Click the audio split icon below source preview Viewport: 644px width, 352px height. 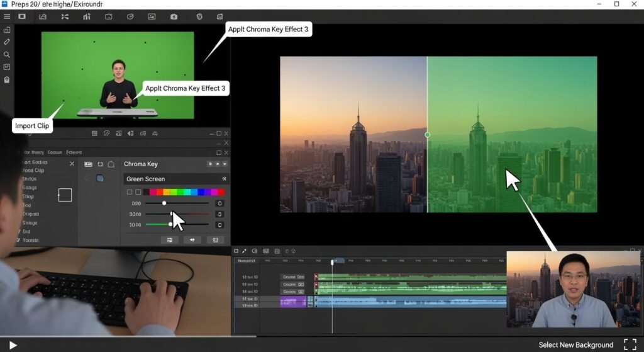coord(131,133)
